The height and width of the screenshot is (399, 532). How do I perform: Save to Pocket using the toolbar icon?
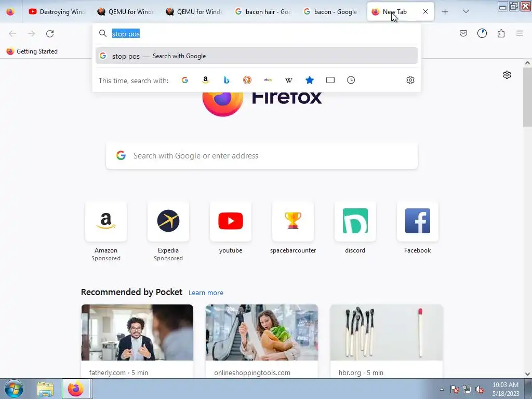coord(463,33)
